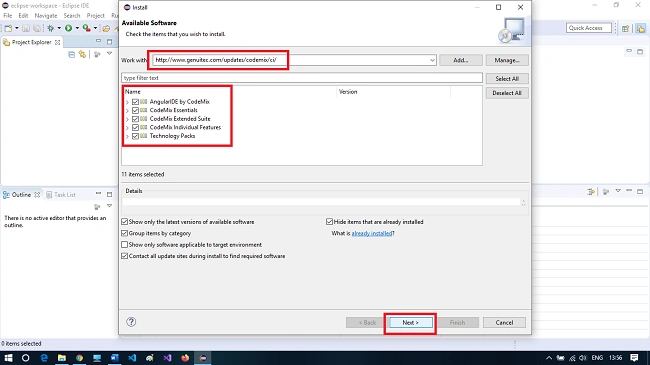
Task: Click the Open Perspective icon near Quick Access
Action: [625, 28]
